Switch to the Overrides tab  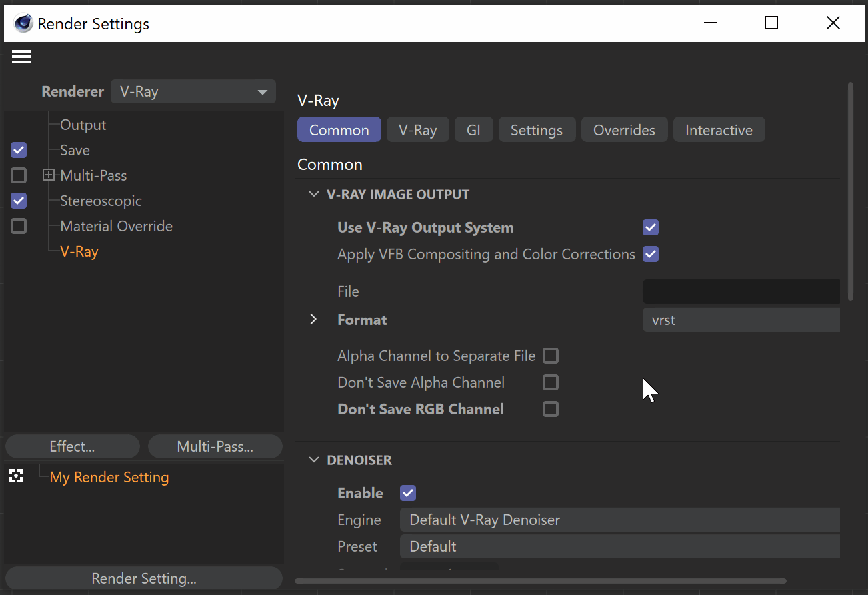point(625,130)
